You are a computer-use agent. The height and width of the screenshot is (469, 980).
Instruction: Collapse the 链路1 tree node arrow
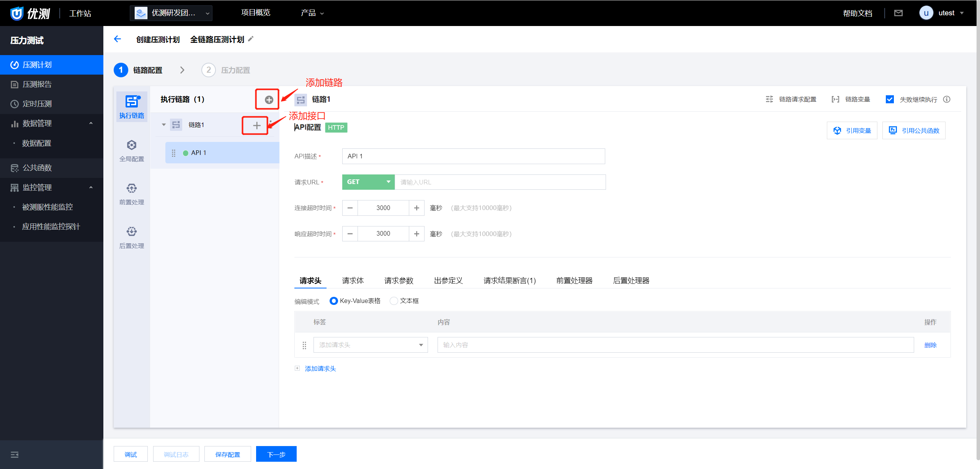pos(164,125)
